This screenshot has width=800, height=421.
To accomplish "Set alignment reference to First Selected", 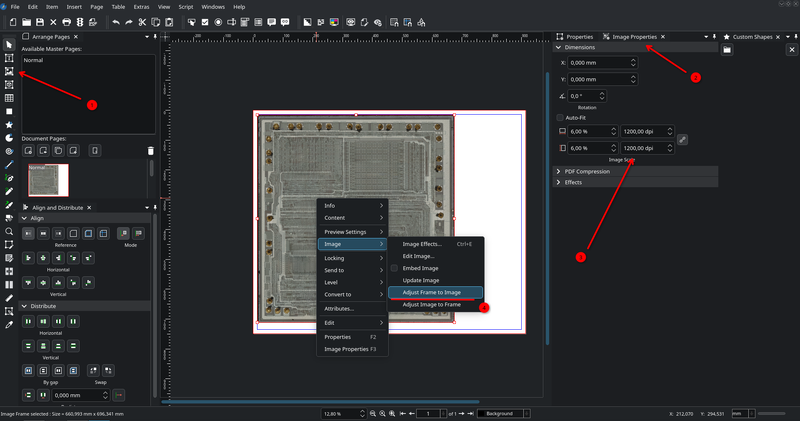I will (x=28, y=233).
